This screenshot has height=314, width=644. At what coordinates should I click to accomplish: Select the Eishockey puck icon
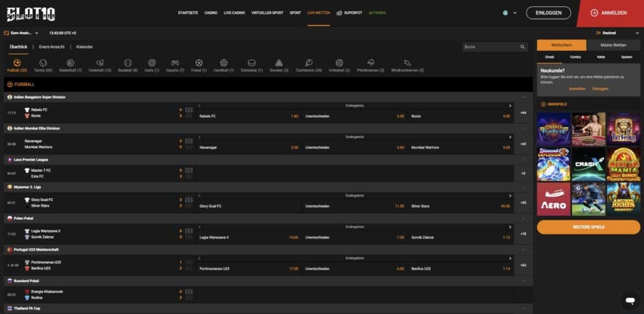pyautogui.click(x=252, y=63)
